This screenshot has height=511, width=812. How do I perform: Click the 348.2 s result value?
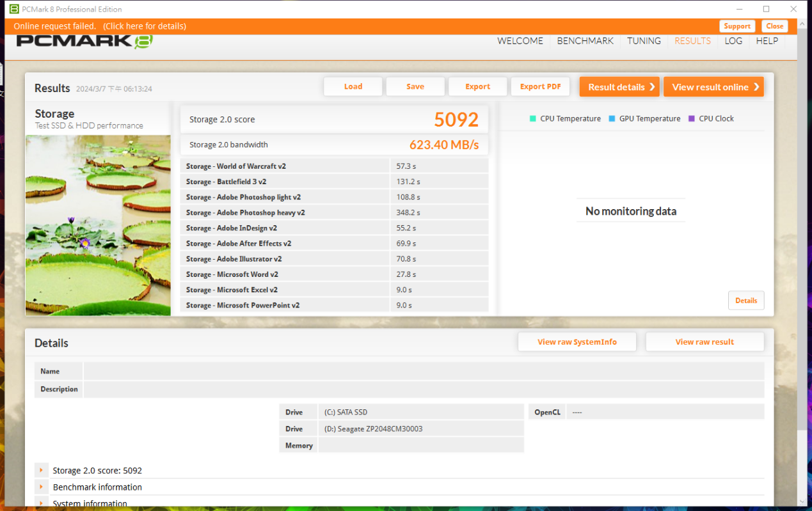coord(408,212)
